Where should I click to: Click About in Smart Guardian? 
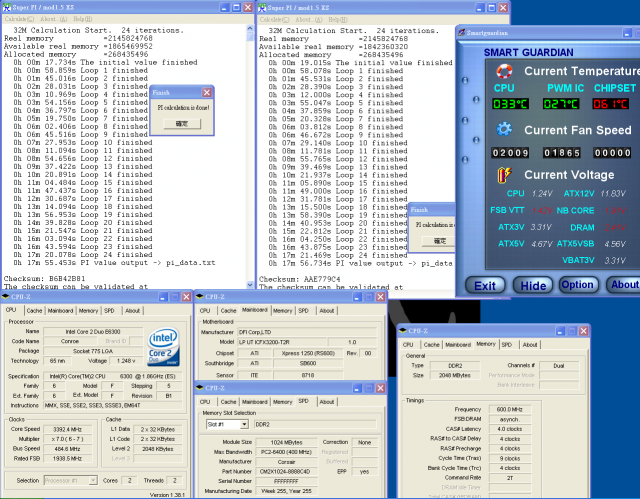coord(624,285)
